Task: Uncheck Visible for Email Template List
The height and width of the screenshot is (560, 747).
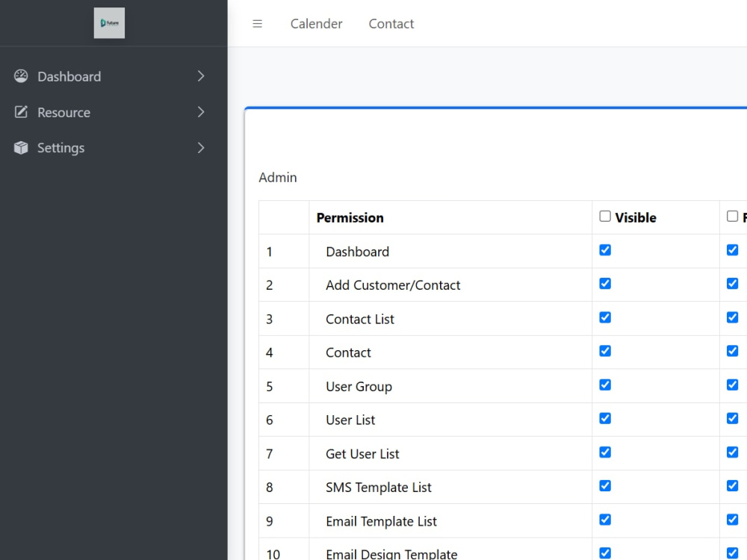Action: point(605,520)
